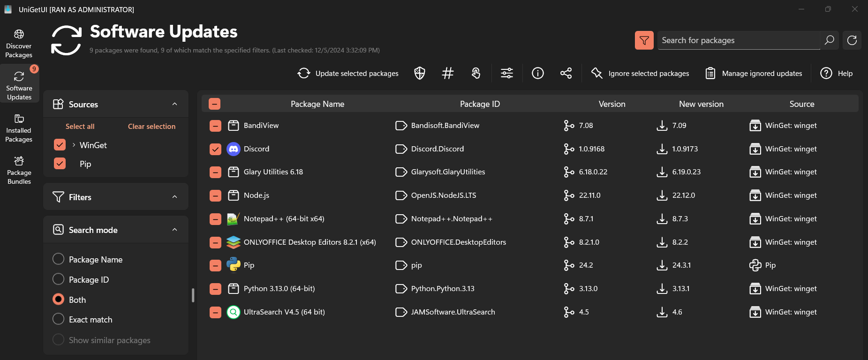
Task: Click Update selected packages button
Action: point(348,73)
